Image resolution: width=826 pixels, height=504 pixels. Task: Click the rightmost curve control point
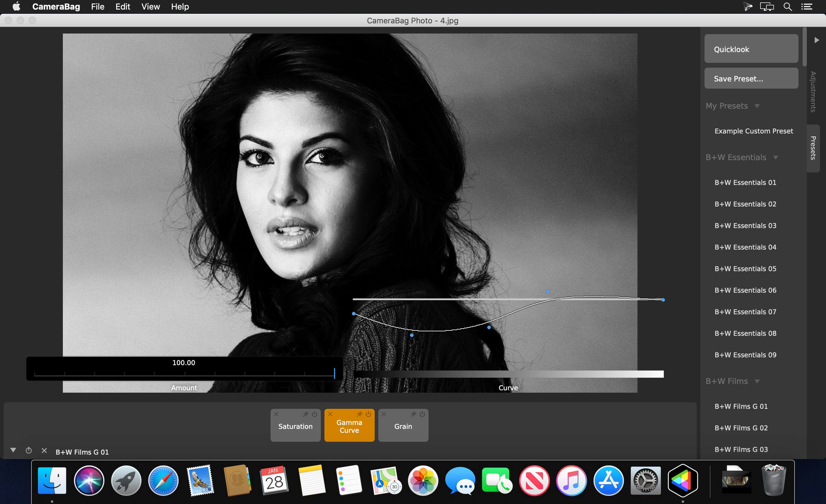[663, 300]
